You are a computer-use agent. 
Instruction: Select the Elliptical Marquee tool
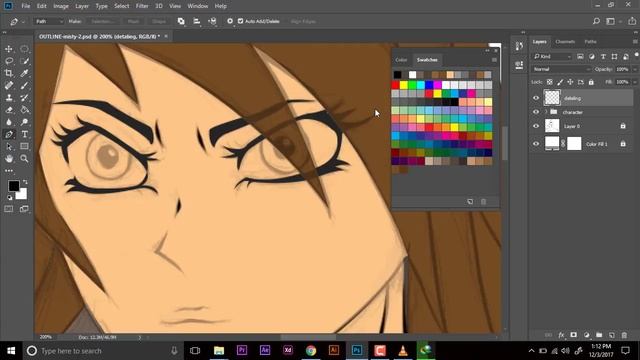click(24, 49)
